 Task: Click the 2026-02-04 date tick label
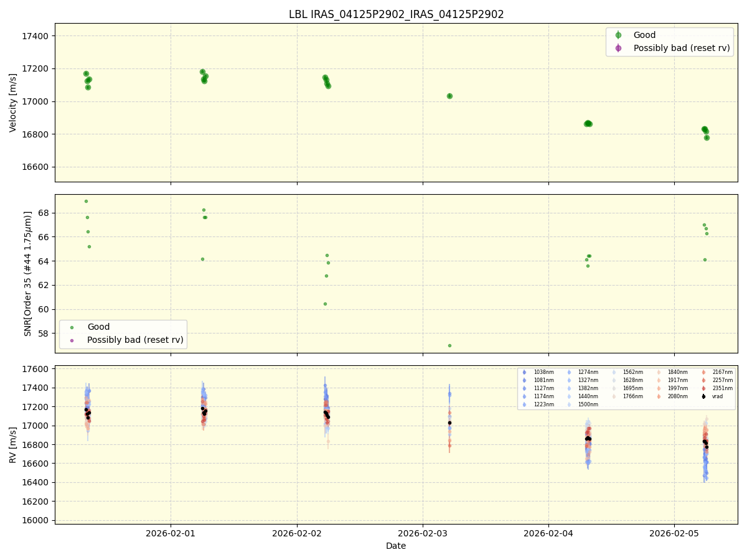coord(548,533)
